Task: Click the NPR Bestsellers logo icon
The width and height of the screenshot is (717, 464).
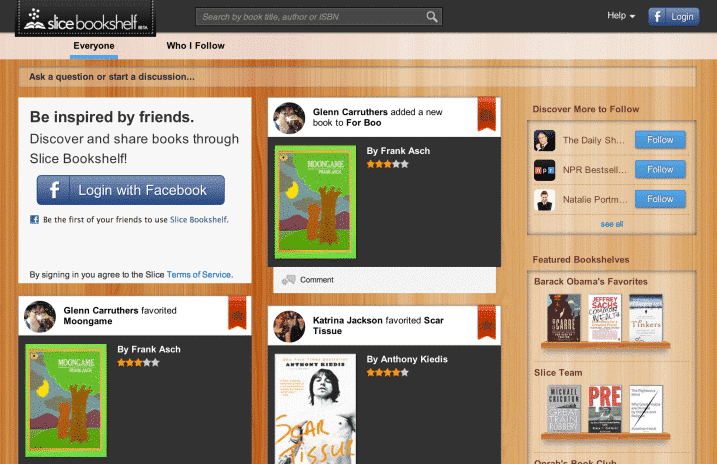Action: [x=544, y=170]
